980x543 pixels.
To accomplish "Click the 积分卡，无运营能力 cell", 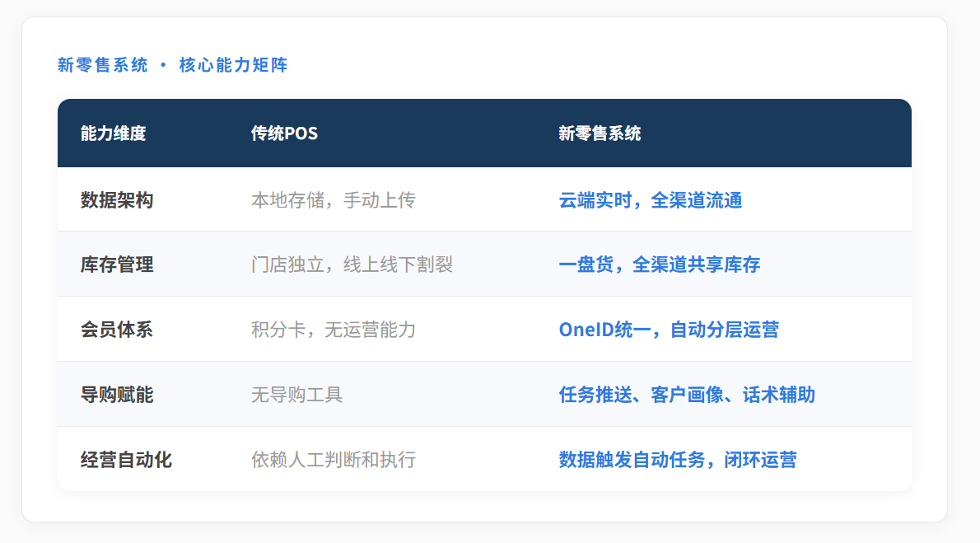I will pyautogui.click(x=334, y=330).
